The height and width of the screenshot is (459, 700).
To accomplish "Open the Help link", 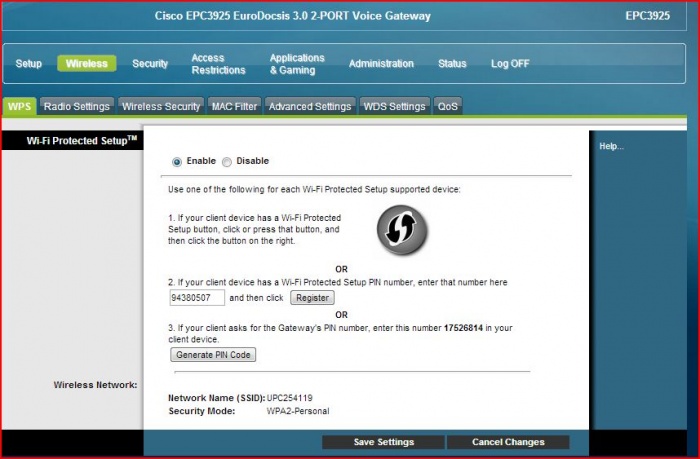I will click(611, 146).
